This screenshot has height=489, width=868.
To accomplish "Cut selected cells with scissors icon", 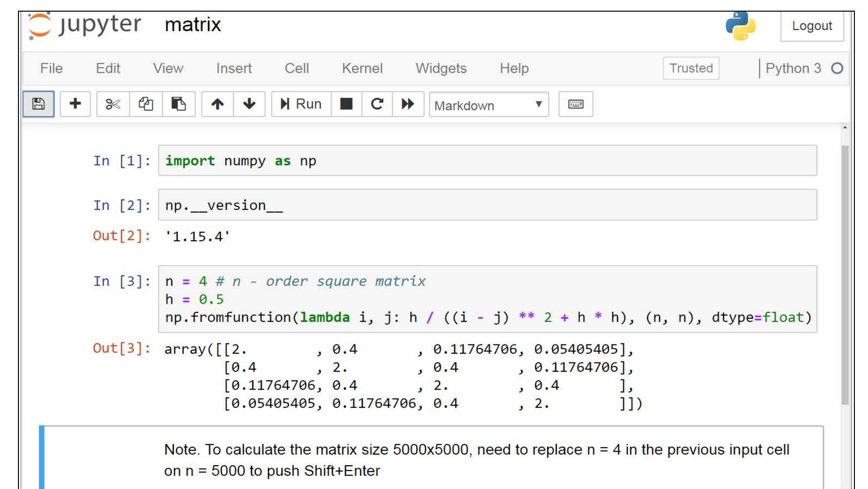I will point(113,104).
